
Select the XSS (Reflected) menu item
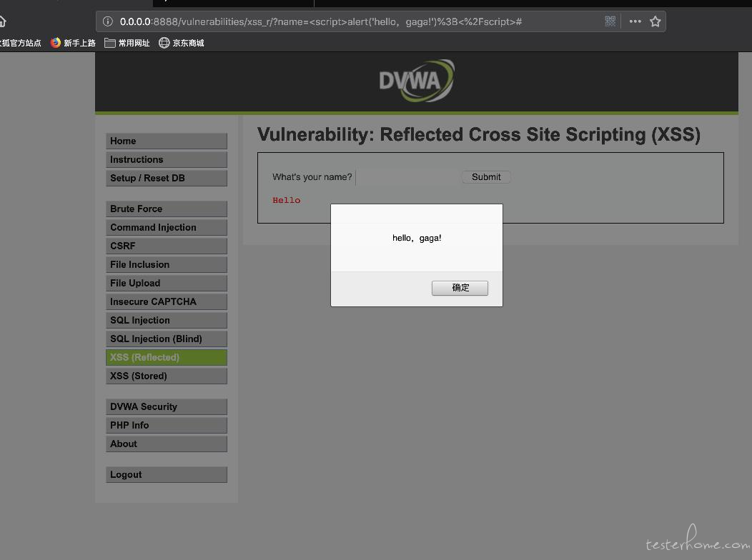(167, 357)
